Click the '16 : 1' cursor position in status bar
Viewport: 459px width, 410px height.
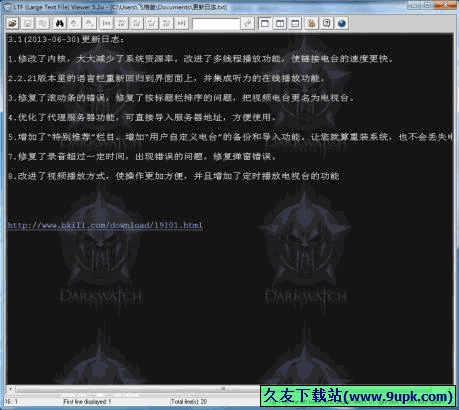(x=11, y=402)
